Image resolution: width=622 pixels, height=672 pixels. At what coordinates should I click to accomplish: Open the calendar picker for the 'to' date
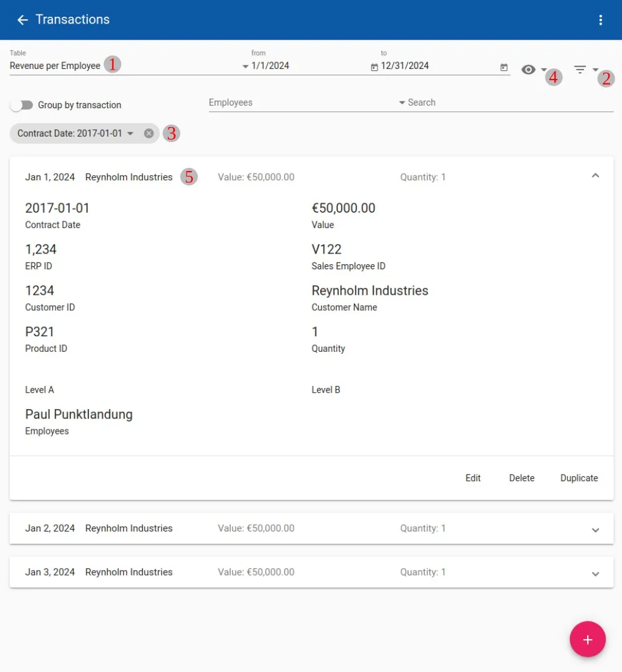pos(504,67)
